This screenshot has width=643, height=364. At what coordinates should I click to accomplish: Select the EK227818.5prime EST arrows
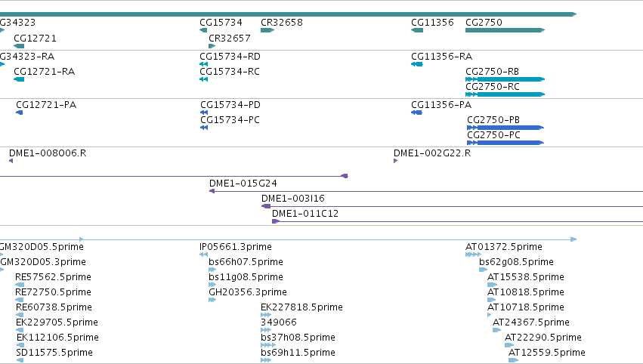[266, 315]
